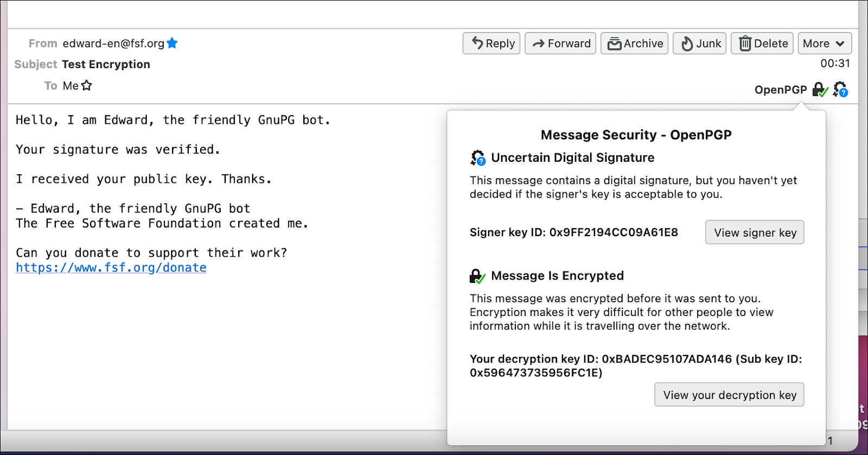The height and width of the screenshot is (455, 868).
Task: Click the Uncertain Digital Signature heading
Action: [x=572, y=157]
